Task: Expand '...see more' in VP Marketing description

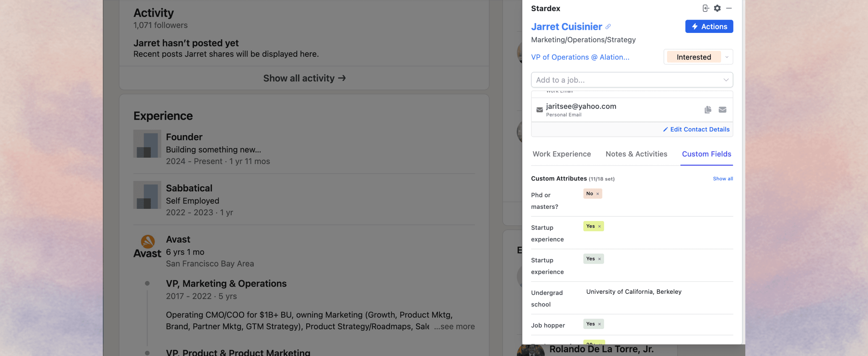Action: [454, 327]
